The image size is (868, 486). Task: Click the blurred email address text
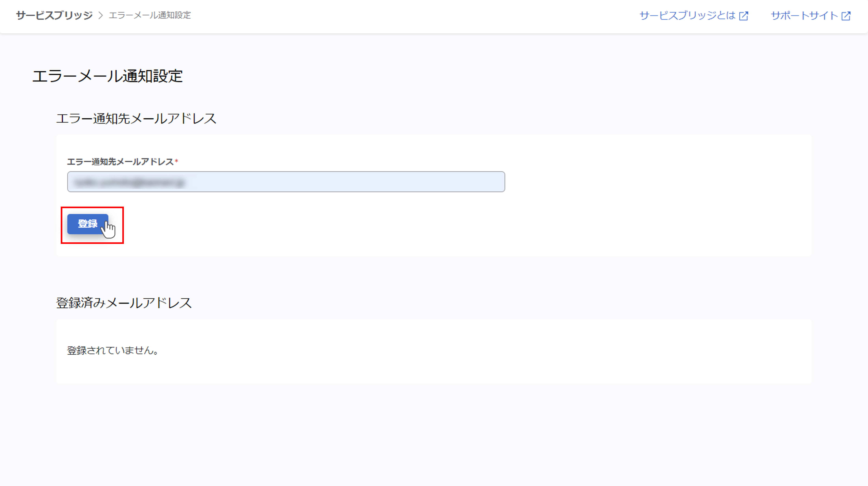tap(129, 182)
